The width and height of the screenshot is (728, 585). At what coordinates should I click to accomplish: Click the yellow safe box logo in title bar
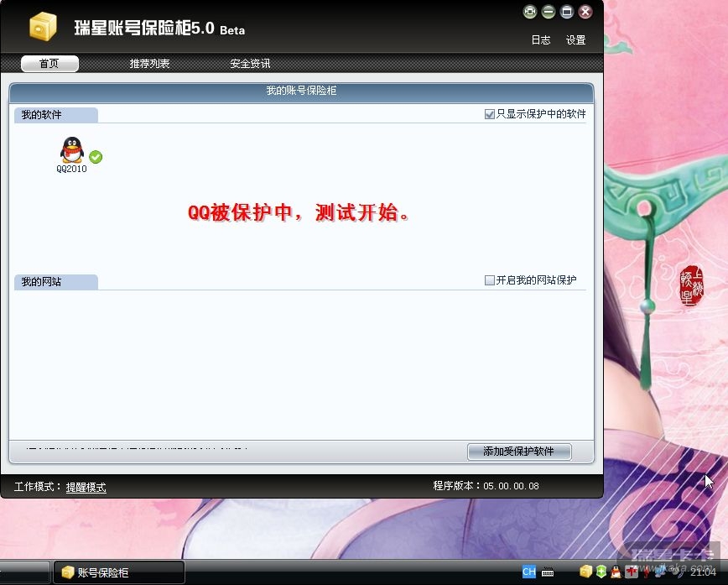pos(43,27)
